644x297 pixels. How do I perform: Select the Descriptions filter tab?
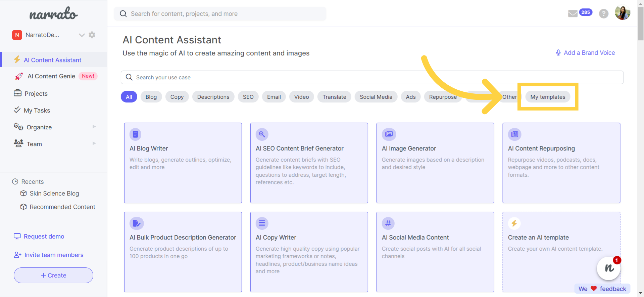coord(213,97)
